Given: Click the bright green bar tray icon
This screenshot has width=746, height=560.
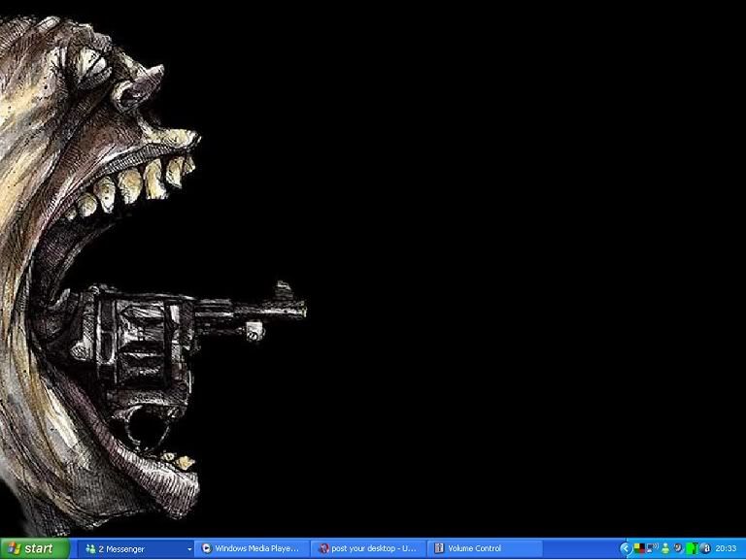Looking at the screenshot, I should (x=693, y=548).
